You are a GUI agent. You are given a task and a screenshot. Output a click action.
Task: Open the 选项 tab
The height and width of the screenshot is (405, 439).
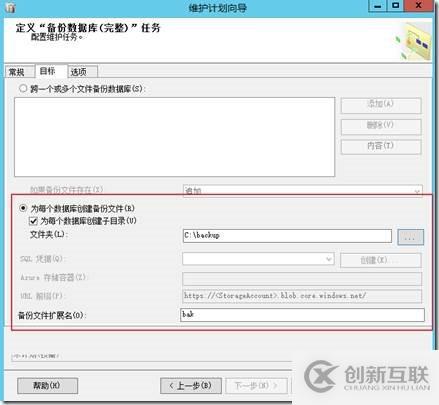click(82, 72)
